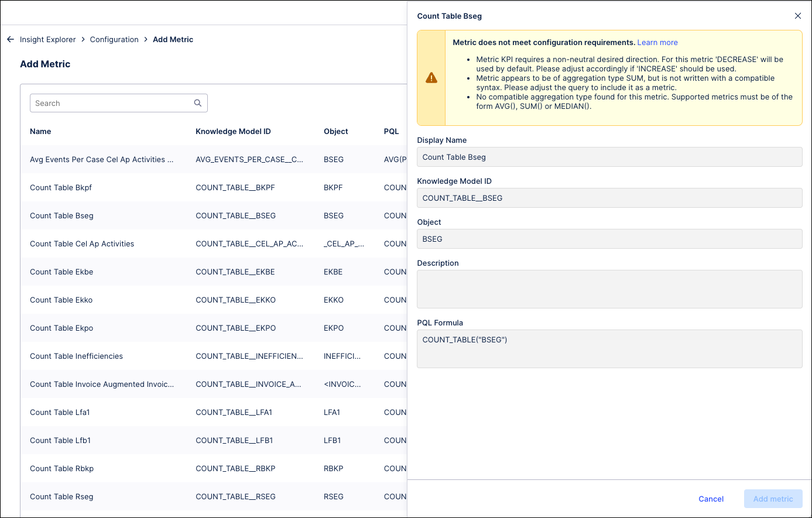Click the Display Name field
Viewport: 812px width, 518px height.
pyautogui.click(x=609, y=157)
